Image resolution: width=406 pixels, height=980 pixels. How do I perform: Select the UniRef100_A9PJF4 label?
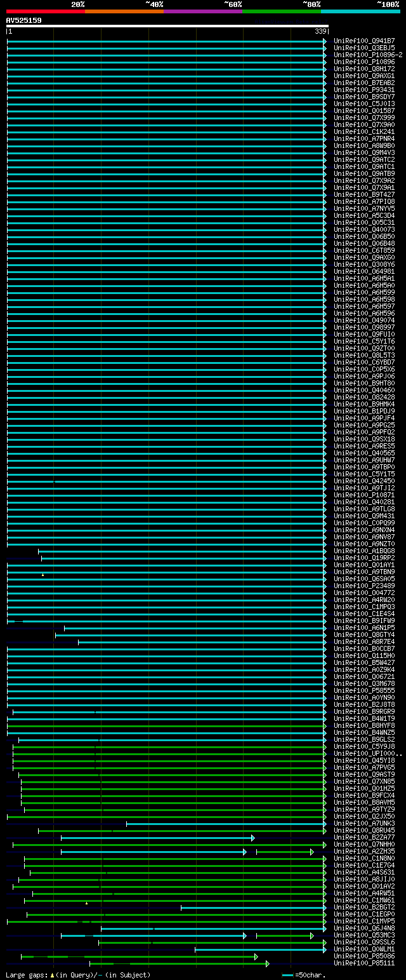pyautogui.click(x=363, y=418)
